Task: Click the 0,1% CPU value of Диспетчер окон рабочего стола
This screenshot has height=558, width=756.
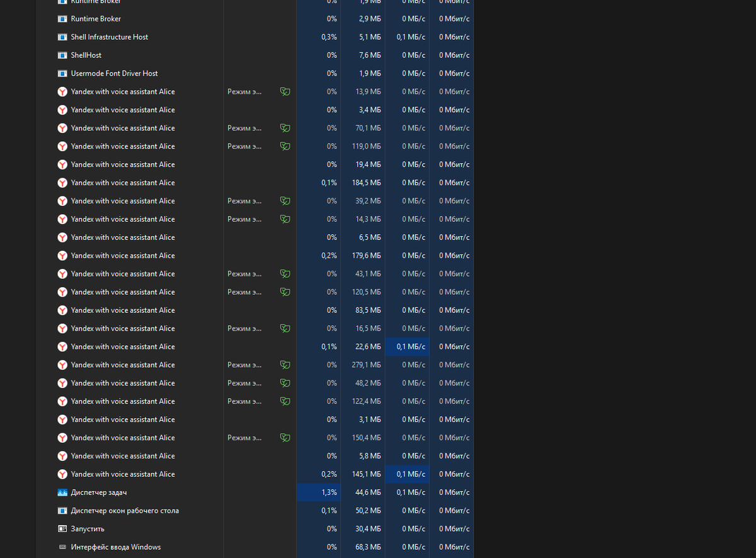Action: (x=329, y=511)
